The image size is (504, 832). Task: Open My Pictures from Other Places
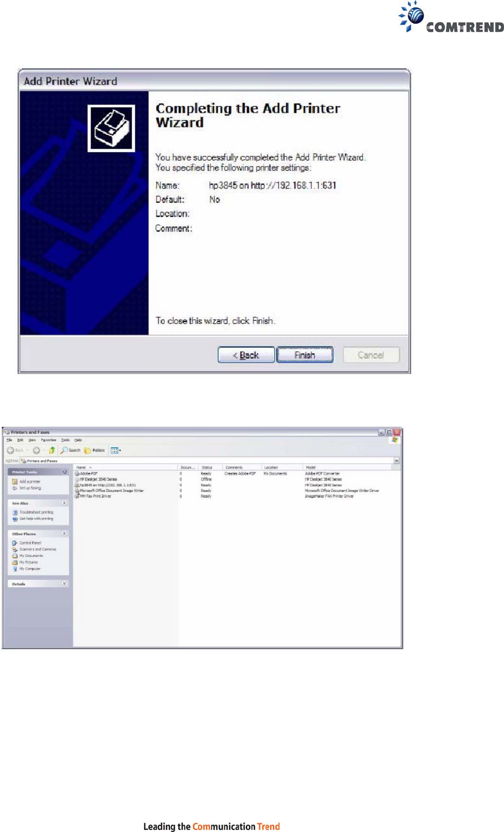[29, 563]
